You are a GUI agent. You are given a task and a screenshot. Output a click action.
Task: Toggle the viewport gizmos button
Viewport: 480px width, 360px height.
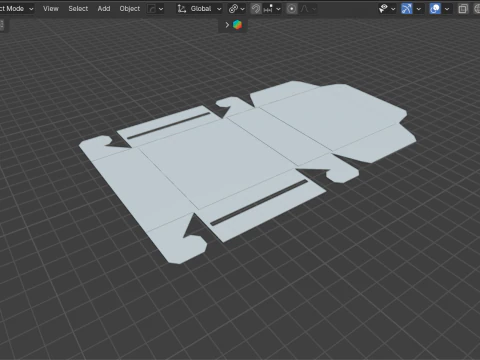407,9
